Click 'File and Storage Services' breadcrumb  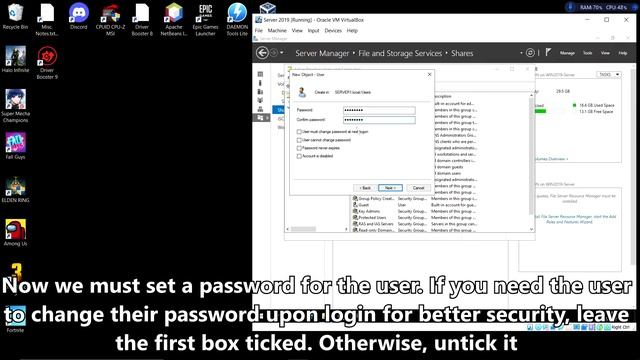pyautogui.click(x=400, y=53)
